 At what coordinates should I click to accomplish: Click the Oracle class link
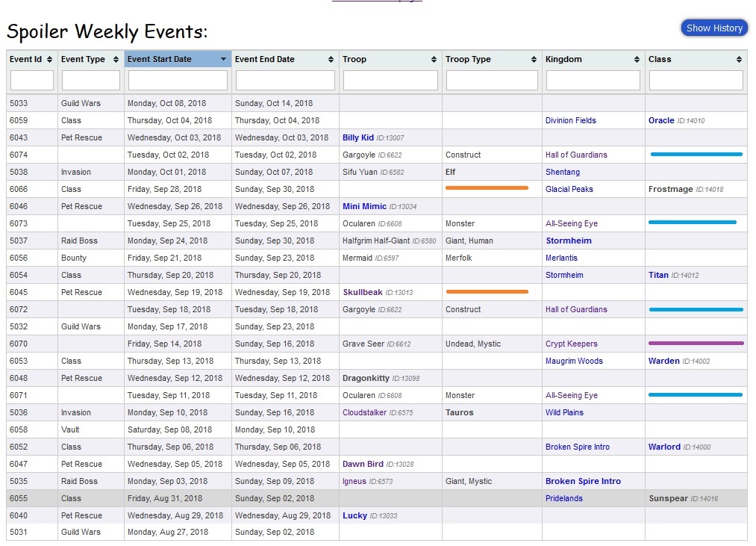pyautogui.click(x=661, y=120)
